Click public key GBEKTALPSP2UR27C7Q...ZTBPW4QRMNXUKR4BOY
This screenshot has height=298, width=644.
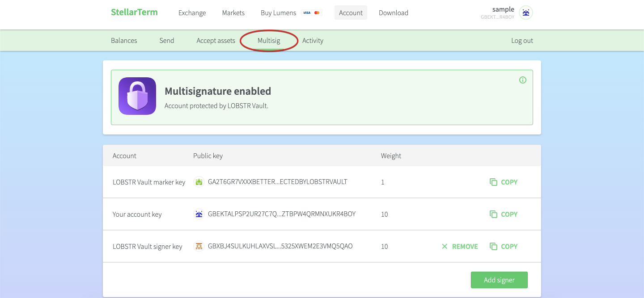point(282,214)
